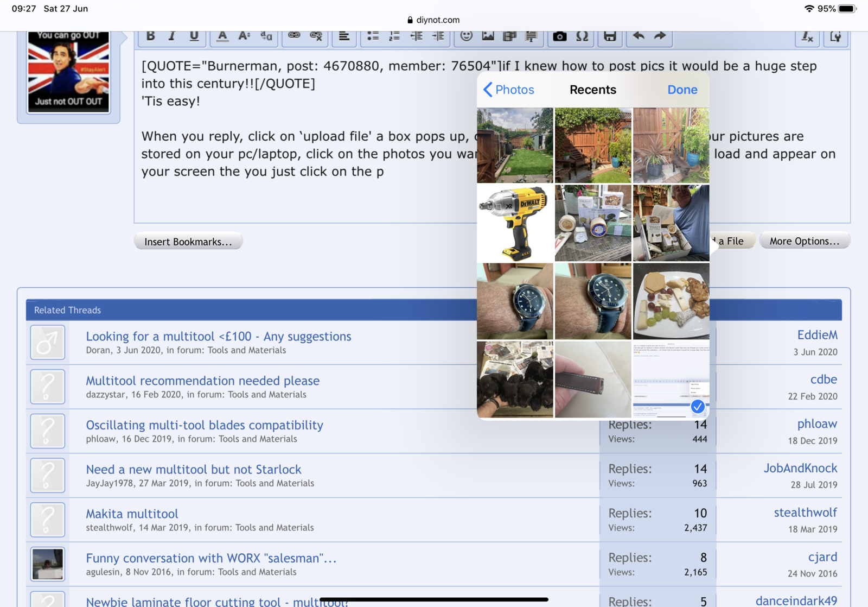
Task: Go back to Photos albums
Action: (508, 90)
